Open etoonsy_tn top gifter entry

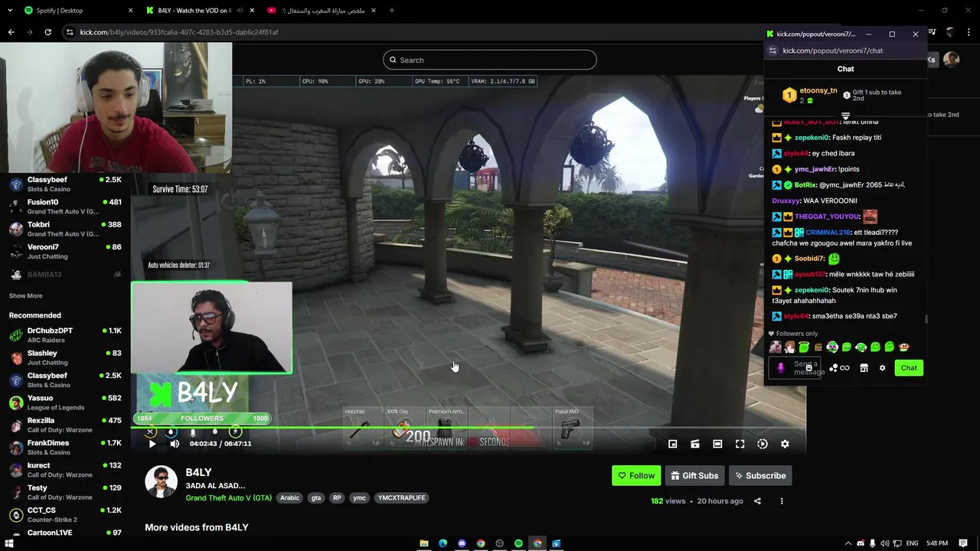coord(809,95)
